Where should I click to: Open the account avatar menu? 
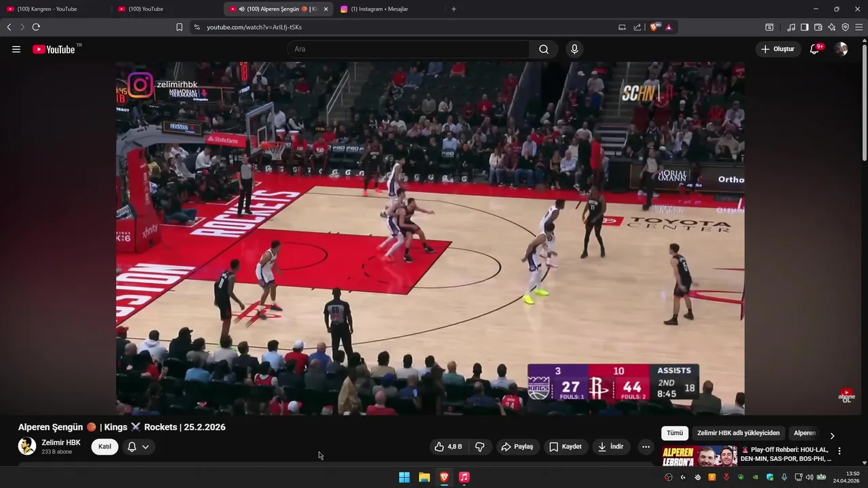(x=841, y=49)
